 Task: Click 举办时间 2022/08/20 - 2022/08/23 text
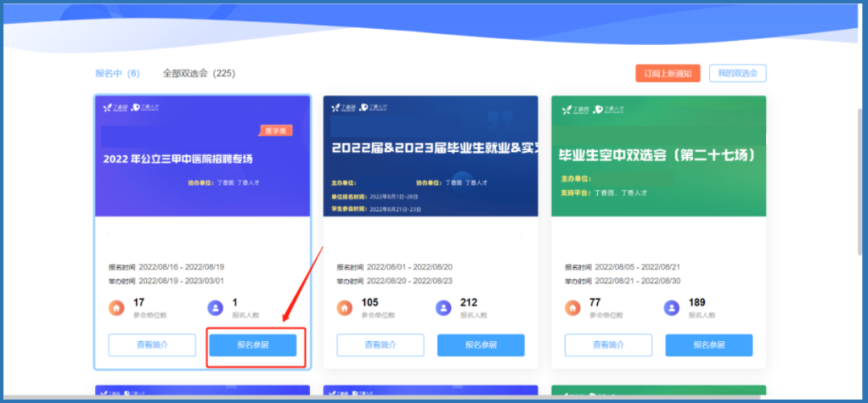coord(395,281)
